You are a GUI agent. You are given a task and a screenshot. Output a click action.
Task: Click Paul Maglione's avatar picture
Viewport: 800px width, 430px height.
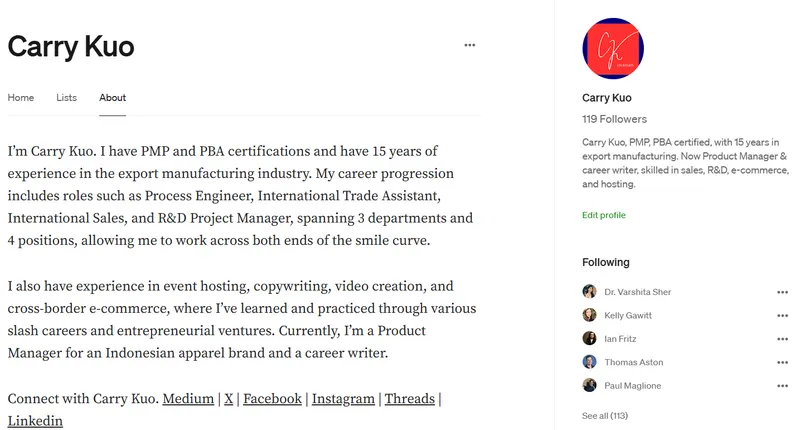coord(589,385)
